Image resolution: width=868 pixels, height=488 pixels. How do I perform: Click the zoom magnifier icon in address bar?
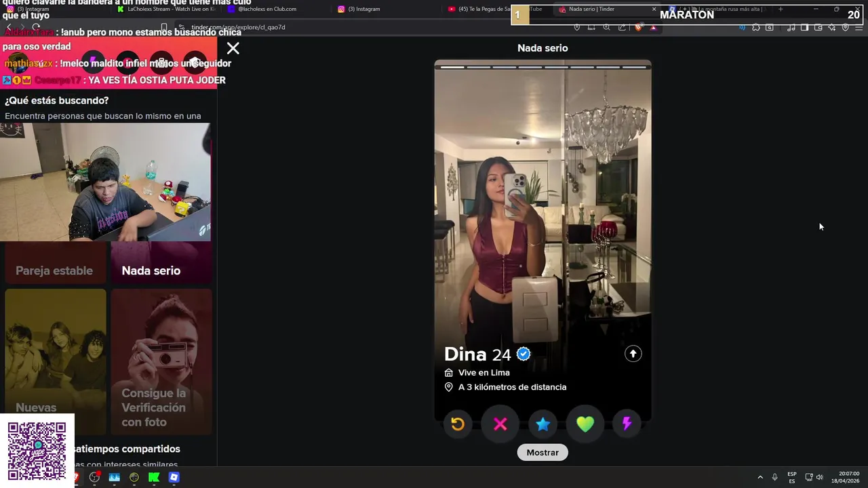(607, 27)
